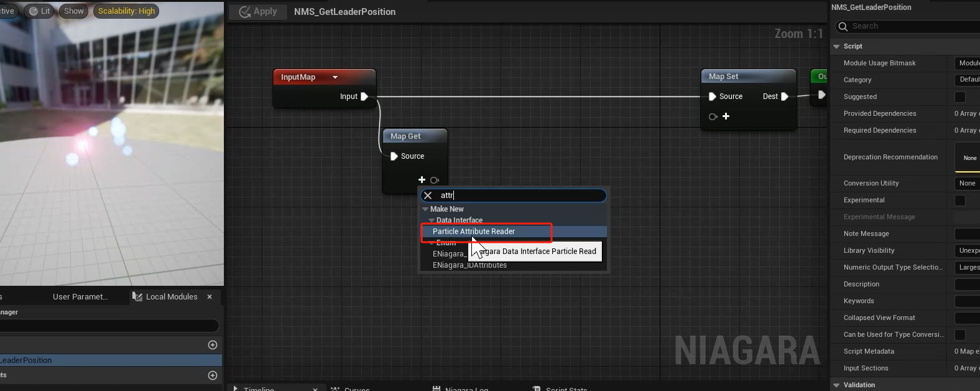The height and width of the screenshot is (391, 980).
Task: Click the Source pin on the Map Get node
Action: (x=394, y=156)
